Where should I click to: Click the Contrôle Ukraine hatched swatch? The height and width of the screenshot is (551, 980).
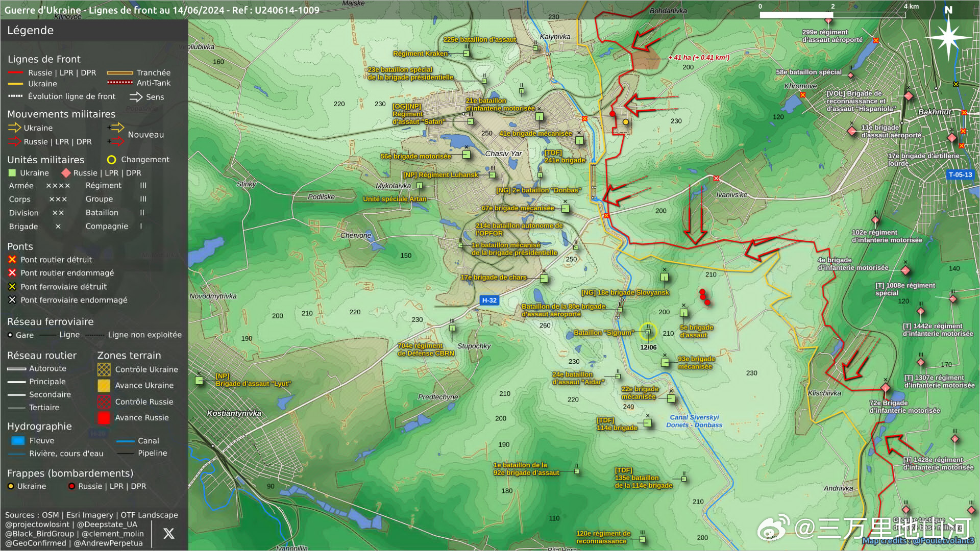click(x=104, y=369)
